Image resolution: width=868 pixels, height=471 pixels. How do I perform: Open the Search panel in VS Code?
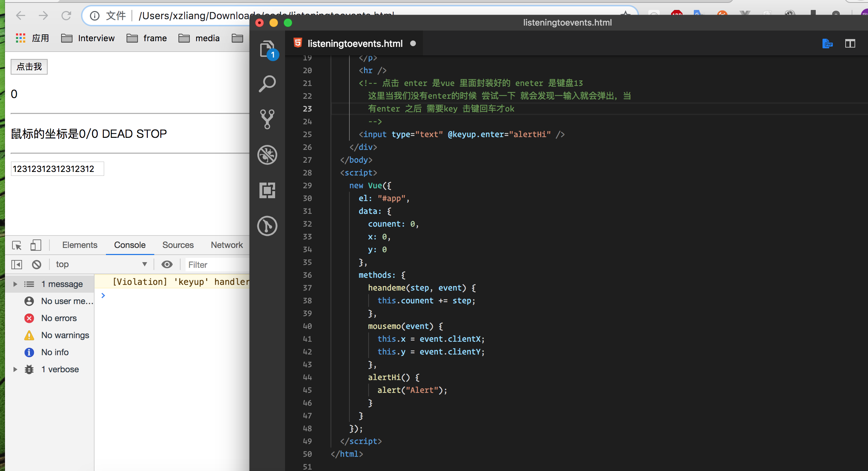tap(267, 84)
